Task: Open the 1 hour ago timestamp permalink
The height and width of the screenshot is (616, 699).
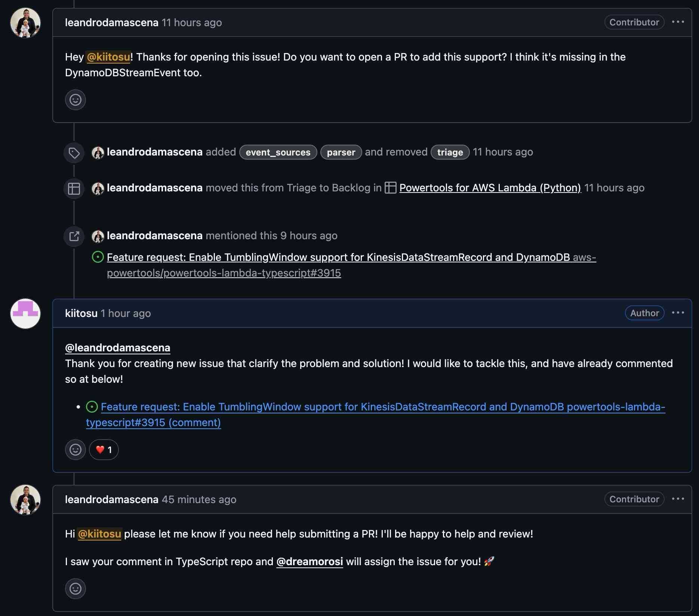Action: [126, 313]
